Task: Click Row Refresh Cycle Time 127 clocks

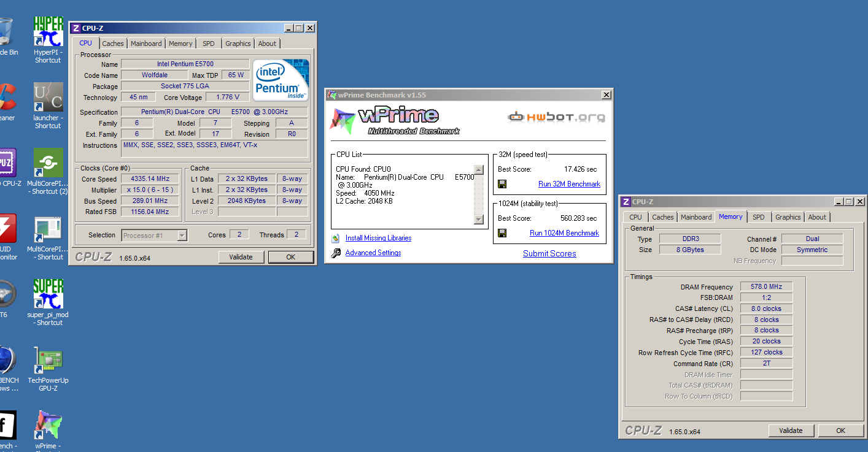Action: click(767, 353)
